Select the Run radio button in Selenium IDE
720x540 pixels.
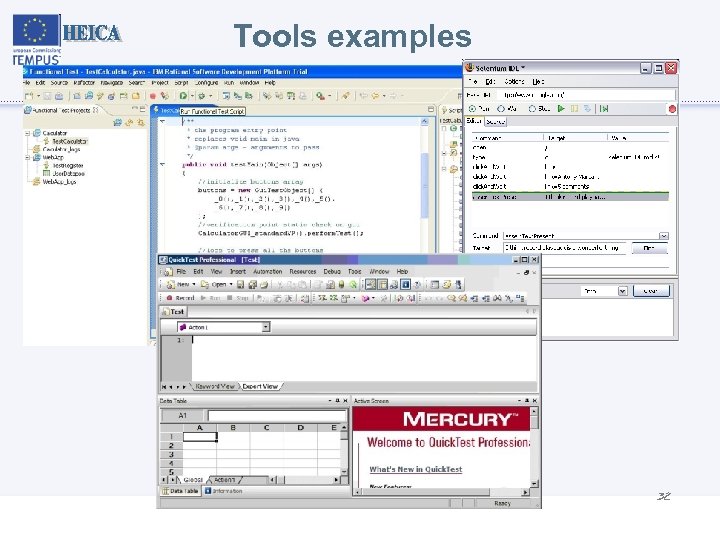click(472, 109)
